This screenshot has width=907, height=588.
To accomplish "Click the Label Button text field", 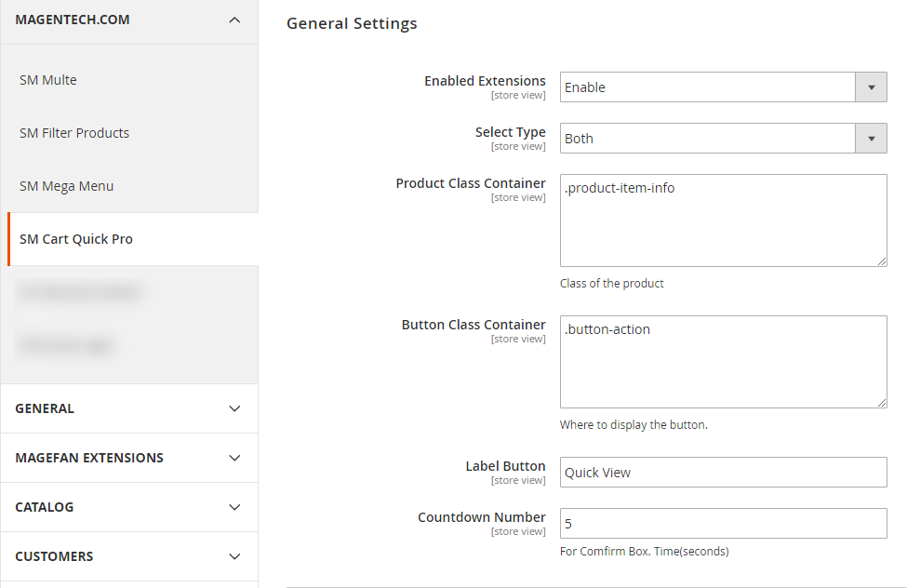I will point(723,473).
